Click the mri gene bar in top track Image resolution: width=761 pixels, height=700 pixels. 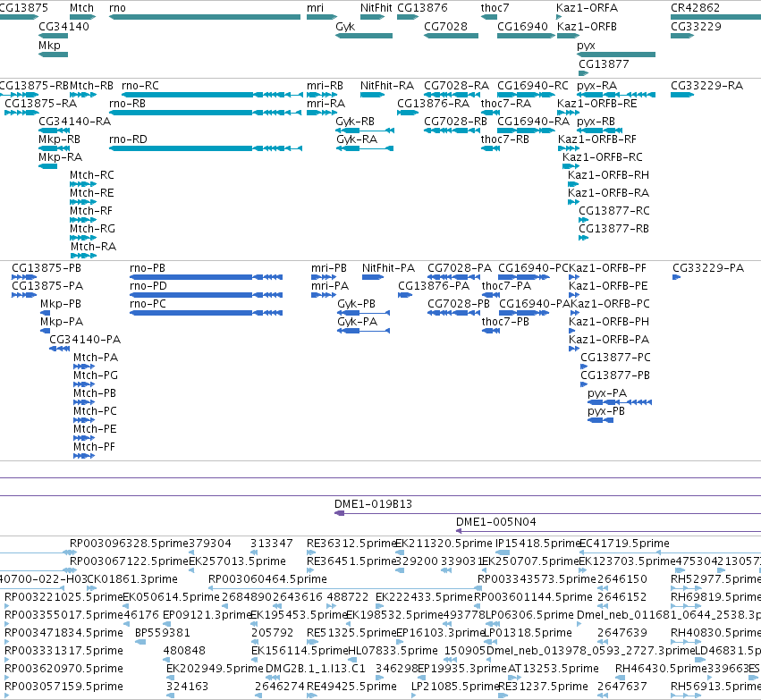[322, 17]
